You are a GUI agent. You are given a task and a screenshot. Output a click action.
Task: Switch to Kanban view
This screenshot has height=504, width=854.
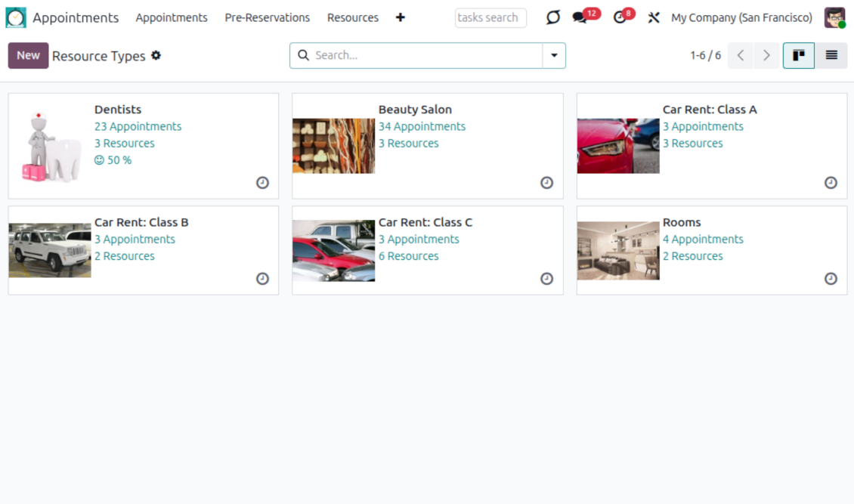(x=798, y=55)
